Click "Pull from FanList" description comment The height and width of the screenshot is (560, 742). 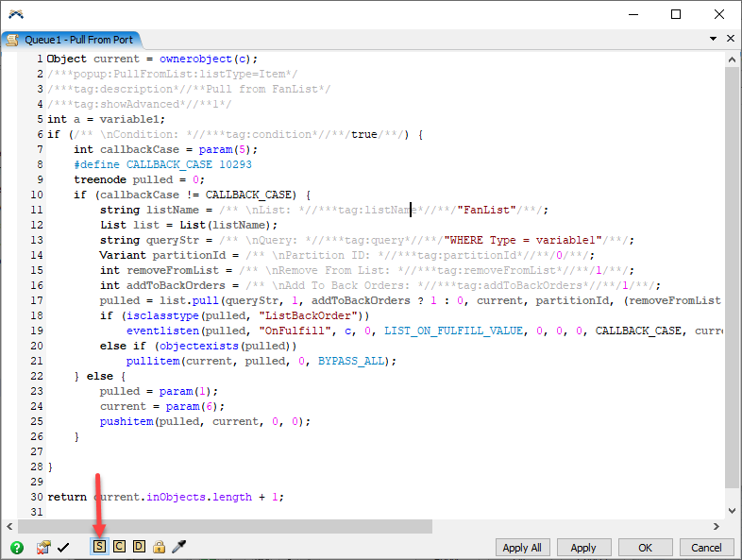coord(189,89)
